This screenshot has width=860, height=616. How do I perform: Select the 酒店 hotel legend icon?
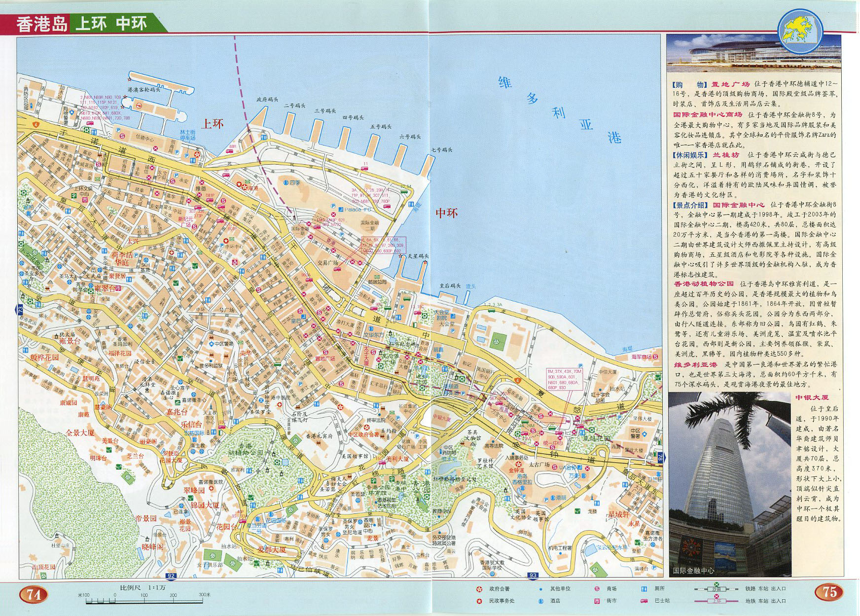click(540, 601)
